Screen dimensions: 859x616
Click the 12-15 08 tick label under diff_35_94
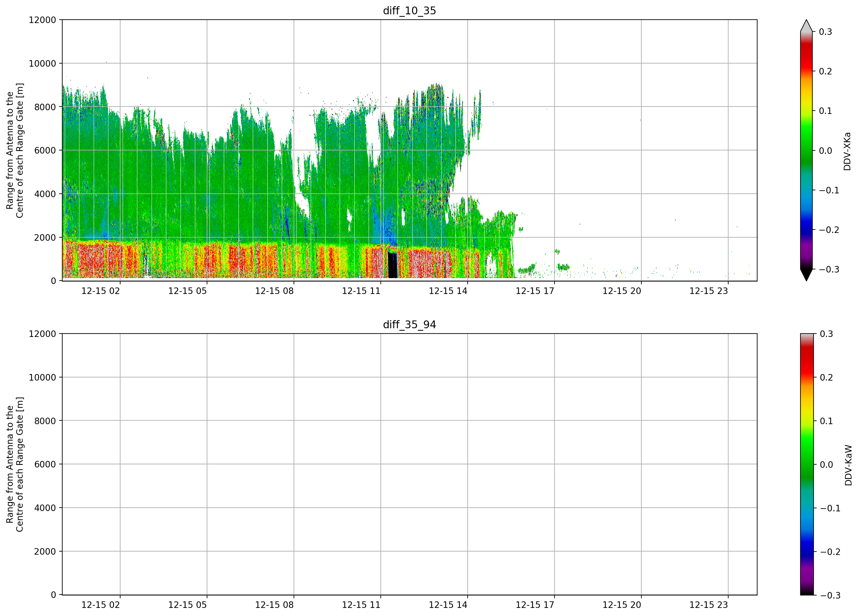(x=274, y=605)
